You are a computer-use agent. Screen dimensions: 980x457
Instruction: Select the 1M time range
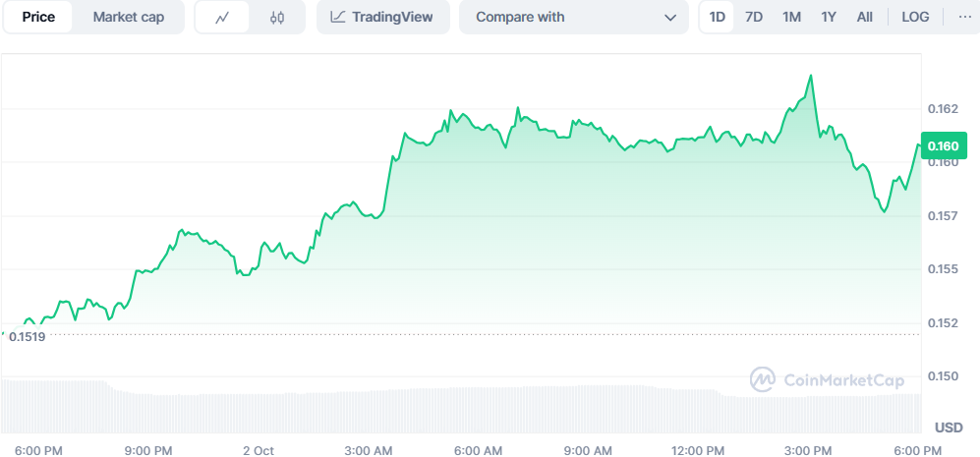(x=791, y=18)
